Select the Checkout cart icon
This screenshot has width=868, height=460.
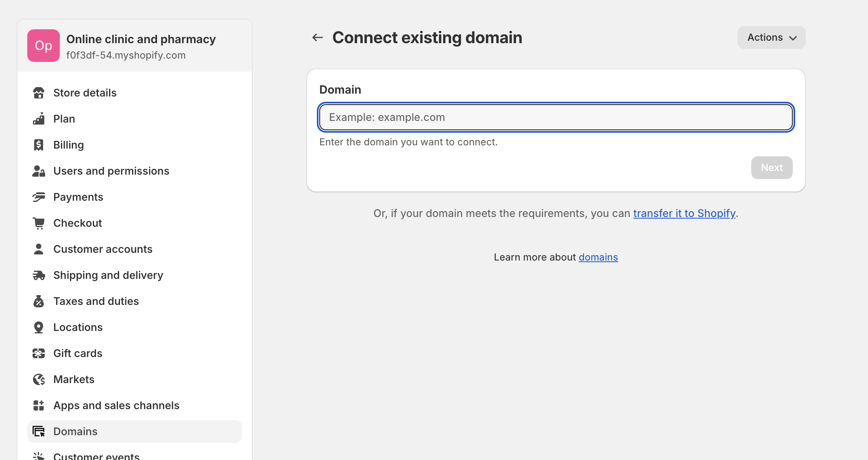[39, 223]
